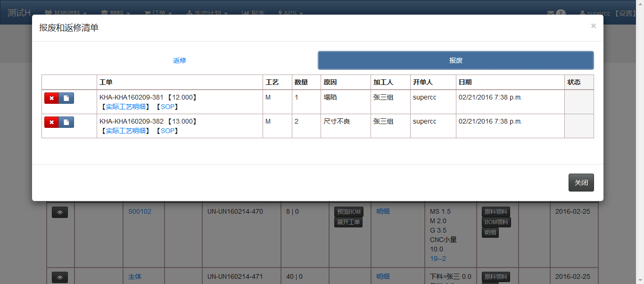
Task: Select the 报废 tab
Action: [x=455, y=60]
